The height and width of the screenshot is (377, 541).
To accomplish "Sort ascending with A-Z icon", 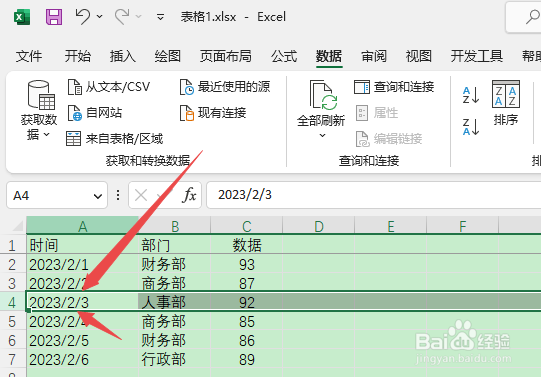I will pos(471,95).
